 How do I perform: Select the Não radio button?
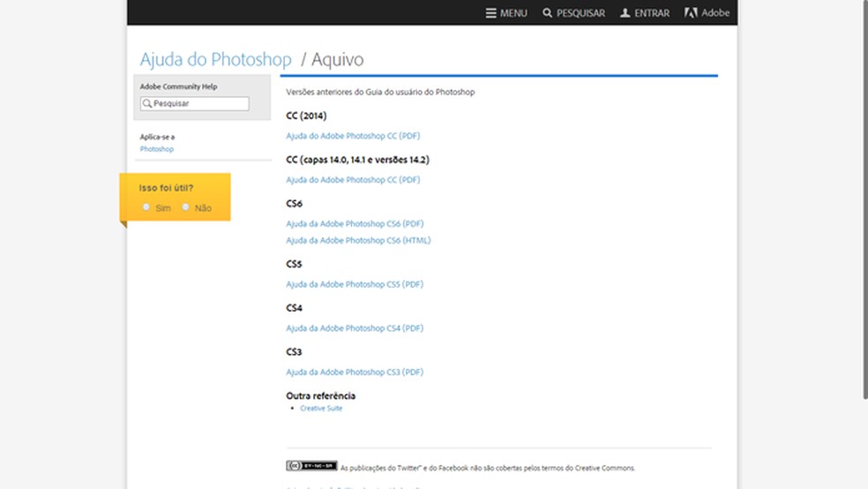click(185, 207)
